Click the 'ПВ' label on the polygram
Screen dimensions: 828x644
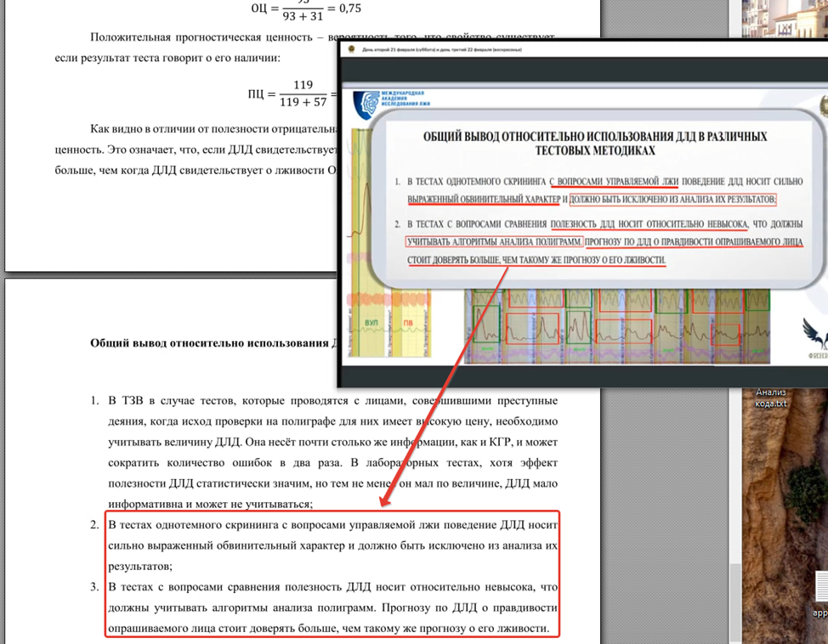(x=407, y=323)
